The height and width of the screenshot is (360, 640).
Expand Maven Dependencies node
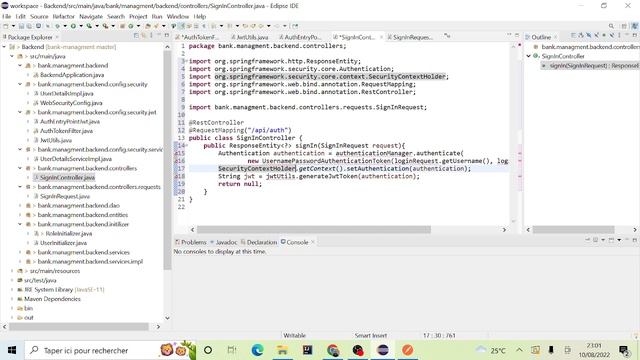[x=12, y=299]
